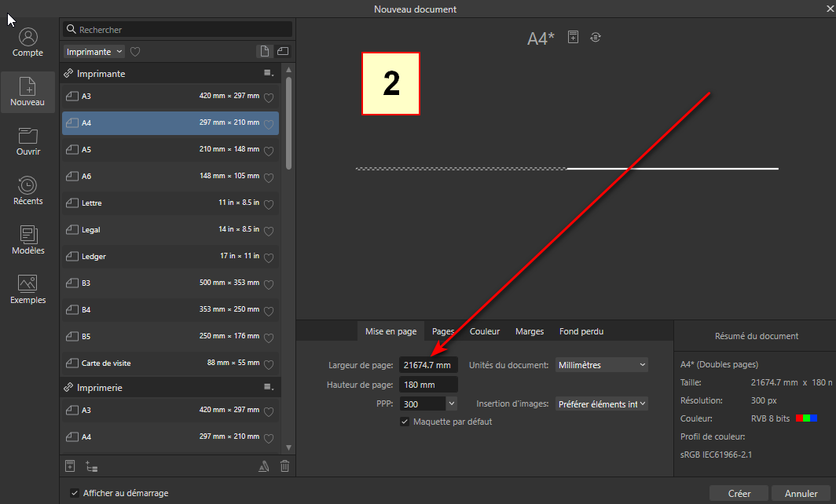Image resolution: width=836 pixels, height=504 pixels.
Task: Open the Imprimante category dropdown
Action: click(x=93, y=52)
